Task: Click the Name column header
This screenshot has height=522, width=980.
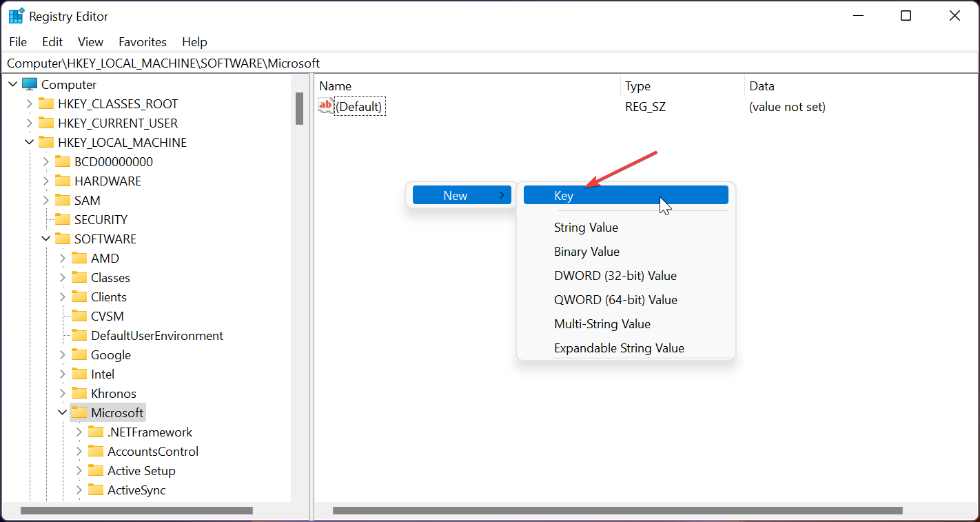Action: (x=335, y=86)
